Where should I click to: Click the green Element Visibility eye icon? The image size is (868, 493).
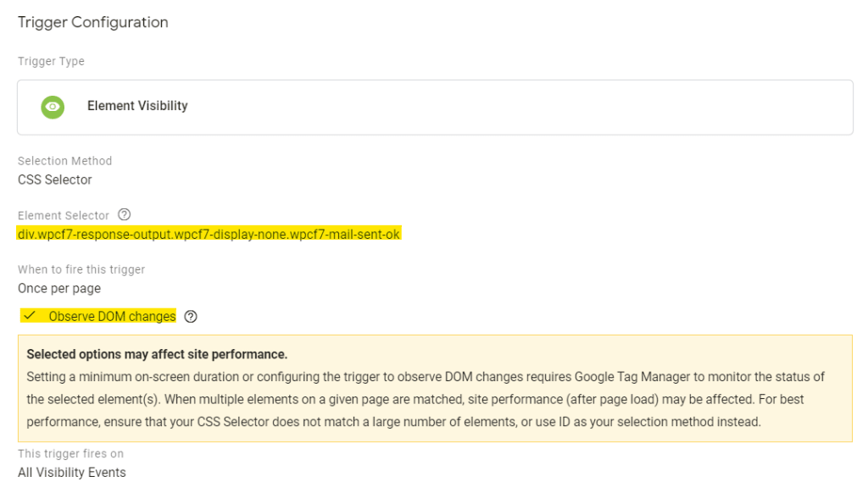tap(53, 107)
